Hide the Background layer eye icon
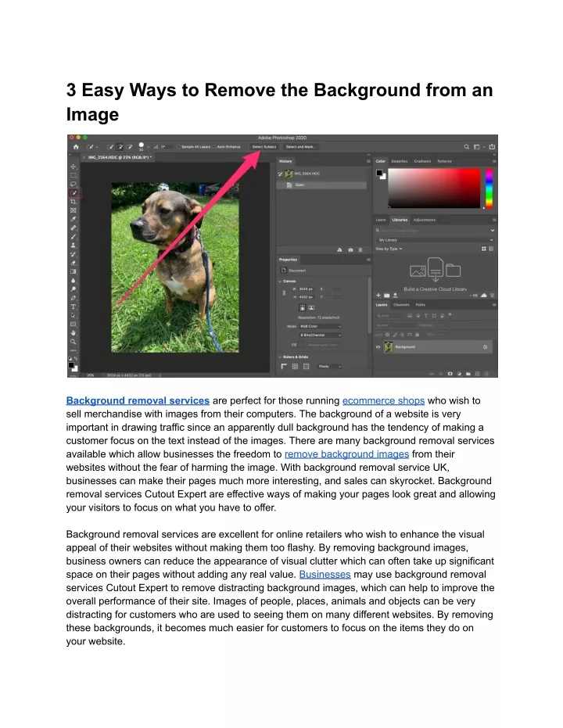Screen dimensions: 563x728 pyautogui.click(x=378, y=347)
